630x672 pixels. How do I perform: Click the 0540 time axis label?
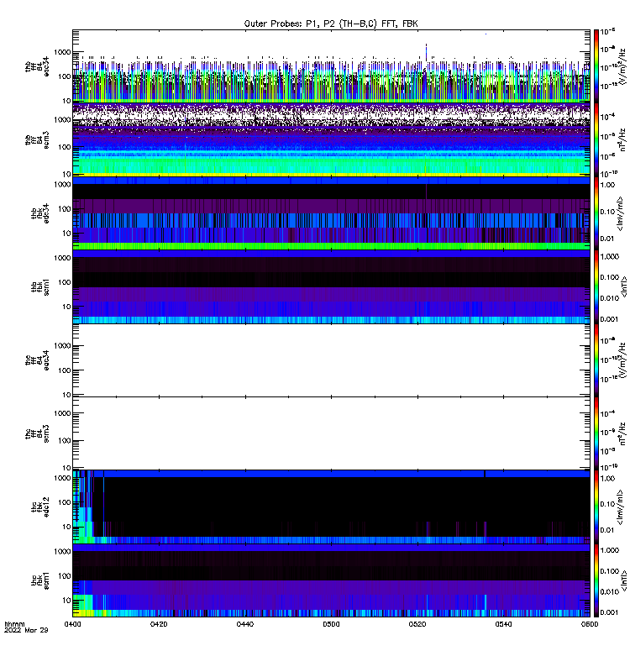click(x=503, y=624)
